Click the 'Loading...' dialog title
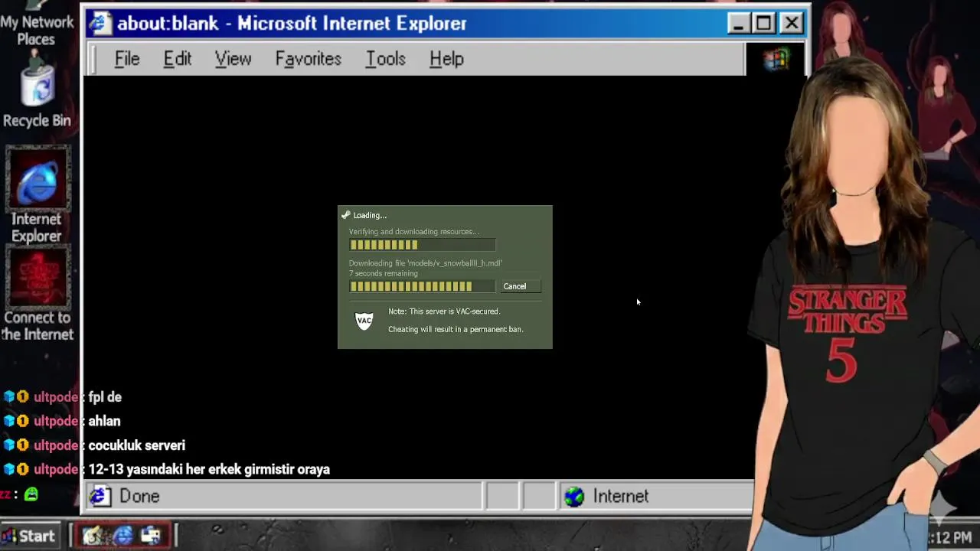 (x=370, y=215)
